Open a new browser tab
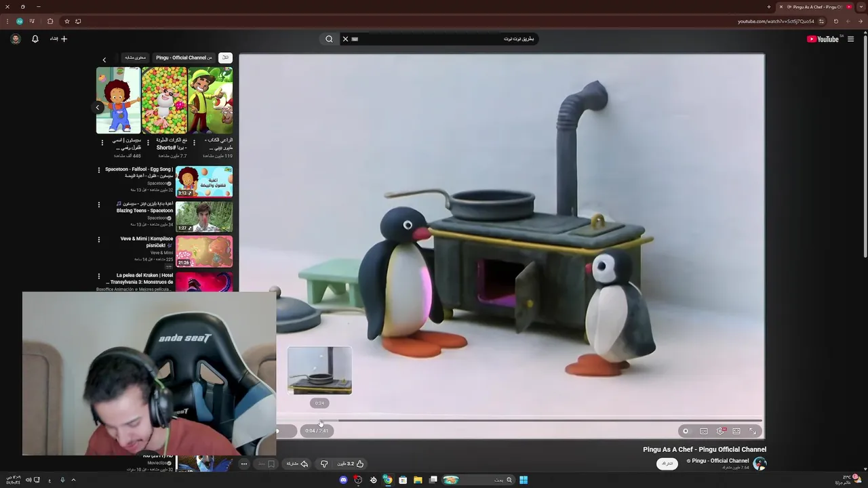Screen dimensions: 868x488 tap(769, 7)
